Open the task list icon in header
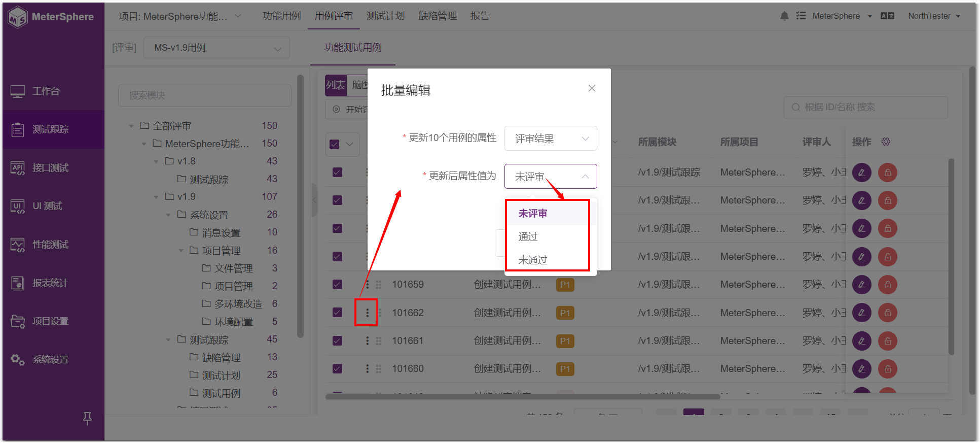 tap(801, 16)
